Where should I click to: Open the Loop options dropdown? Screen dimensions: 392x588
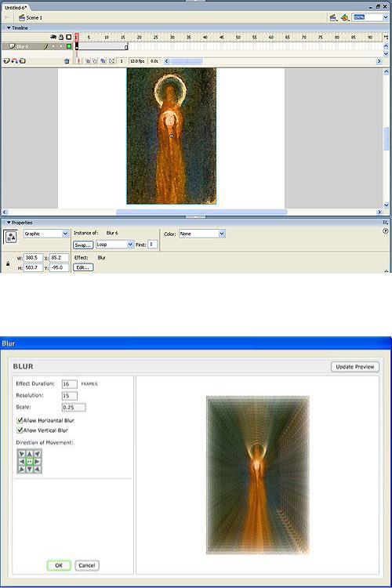click(130, 245)
